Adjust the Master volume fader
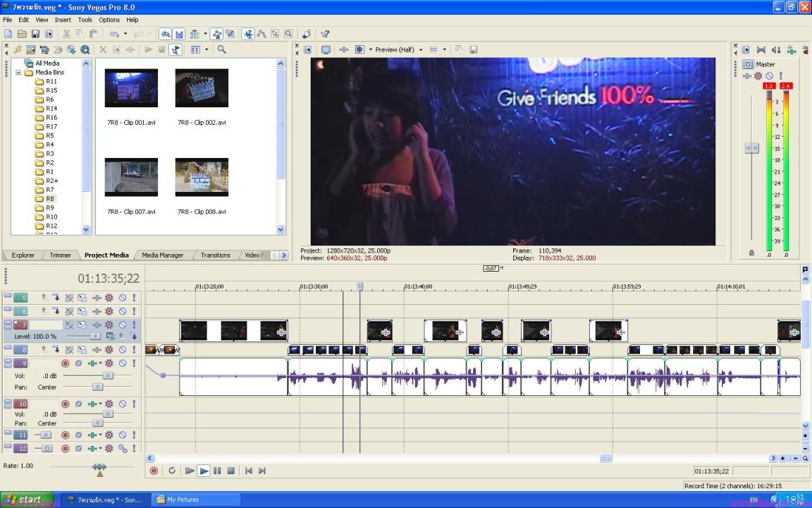This screenshot has width=812, height=508. [751, 148]
